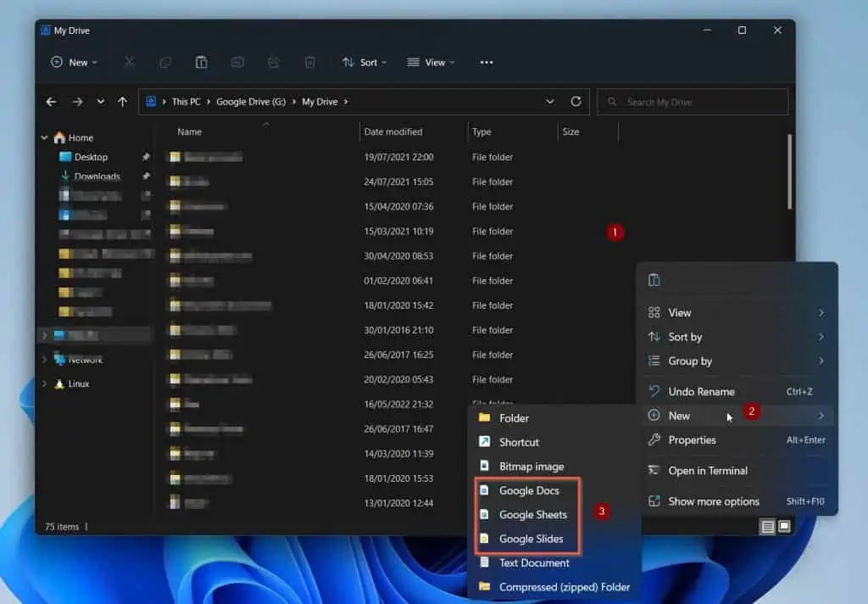The image size is (868, 604).
Task: Expand the Network tree node
Action: click(44, 360)
